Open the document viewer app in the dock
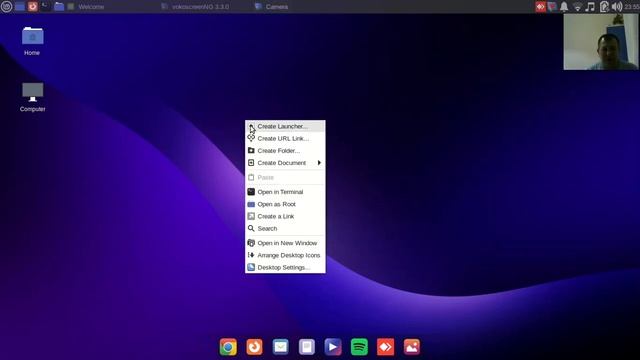 pyautogui.click(x=307, y=347)
